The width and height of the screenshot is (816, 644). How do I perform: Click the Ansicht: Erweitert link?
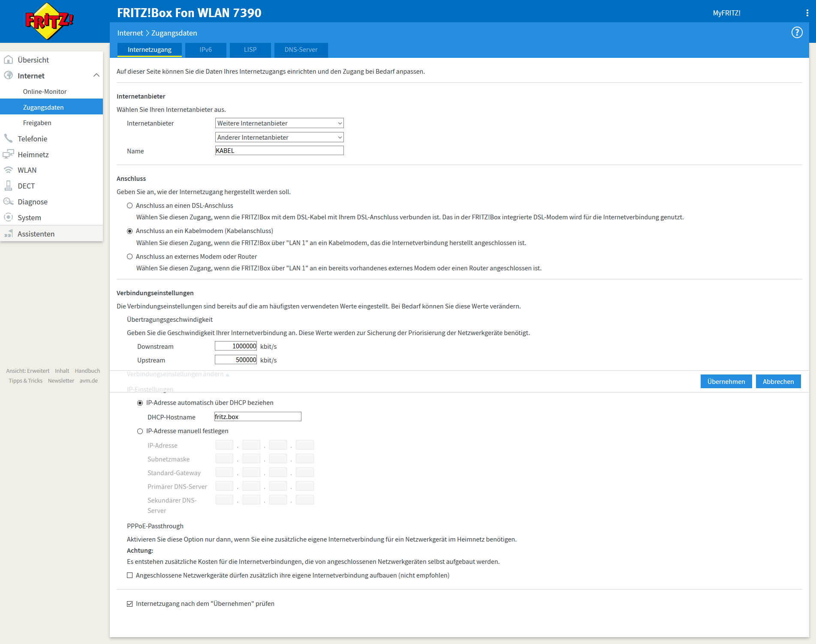(27, 371)
